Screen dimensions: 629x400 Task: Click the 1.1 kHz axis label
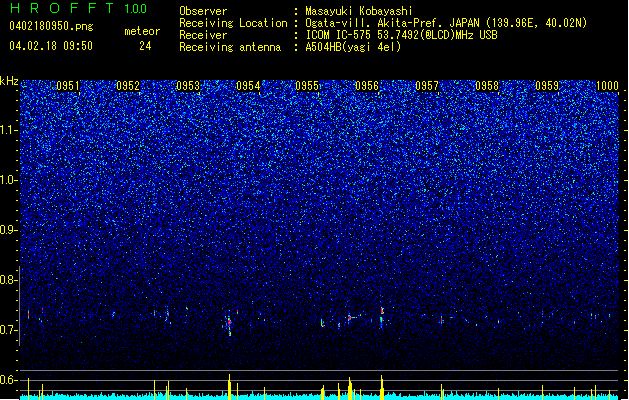click(x=9, y=130)
